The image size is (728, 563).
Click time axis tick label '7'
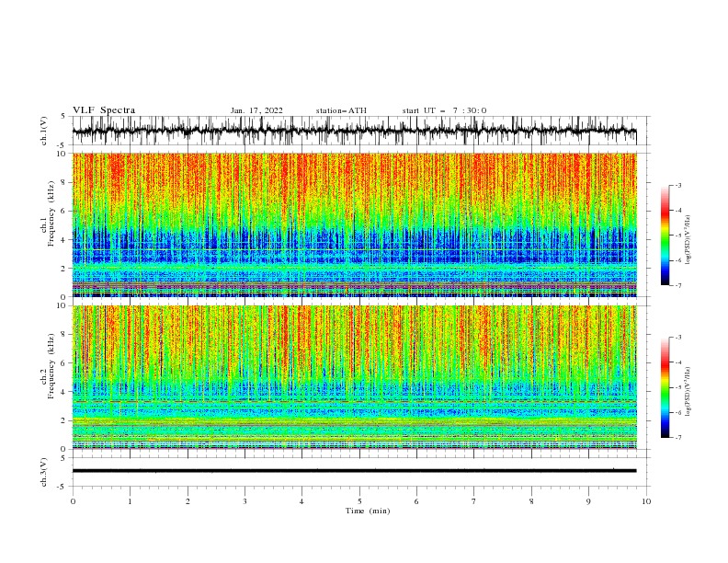click(474, 501)
